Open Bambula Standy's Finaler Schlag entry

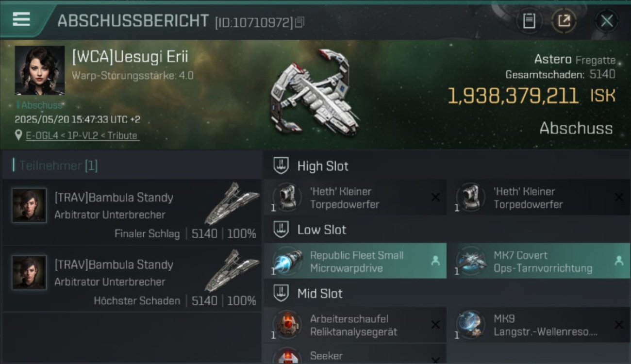point(132,213)
